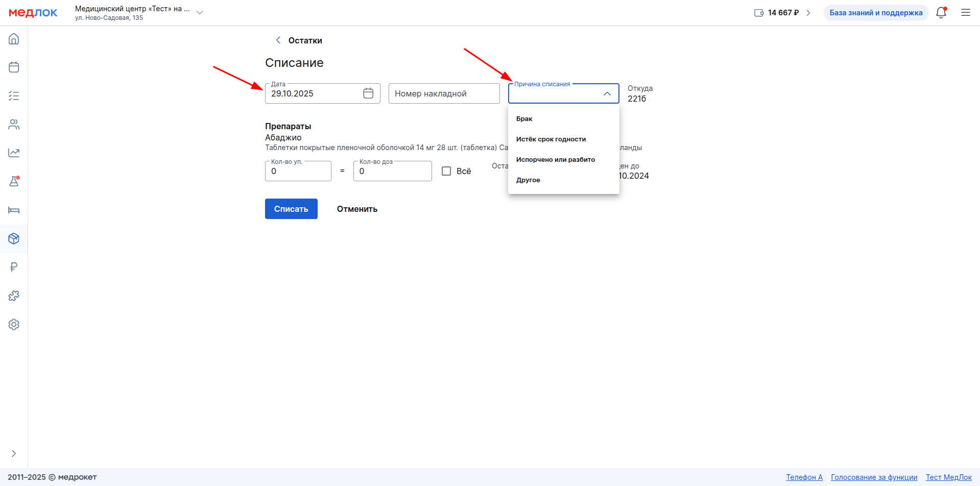
Task: Open the settings gear sidebar icon
Action: click(x=14, y=324)
